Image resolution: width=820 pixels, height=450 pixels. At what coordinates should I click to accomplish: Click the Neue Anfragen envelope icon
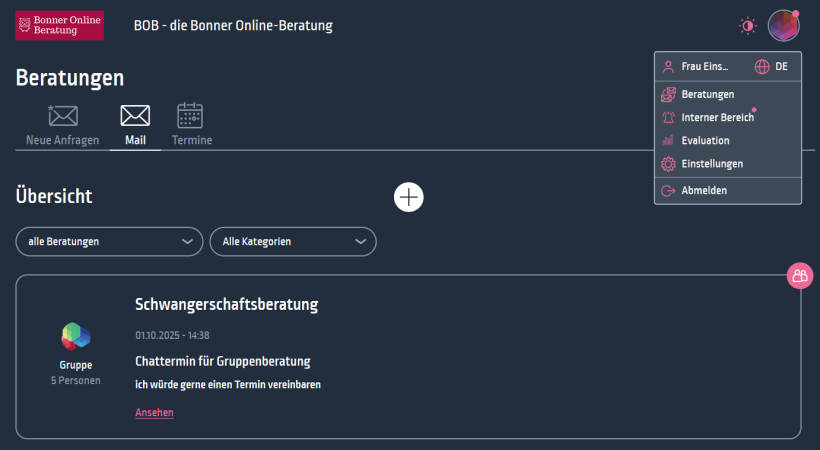[x=63, y=115]
